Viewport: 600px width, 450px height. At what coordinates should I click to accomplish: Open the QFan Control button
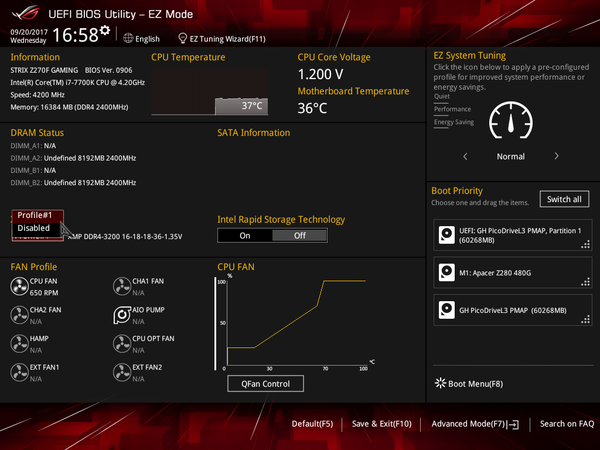coord(266,383)
